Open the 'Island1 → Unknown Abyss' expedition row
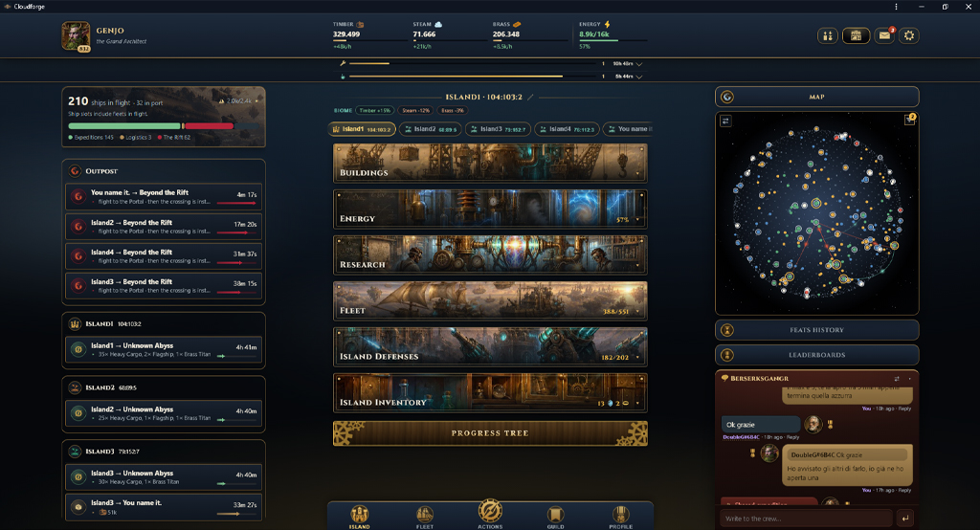Image resolution: width=980 pixels, height=530 pixels. pyautogui.click(x=164, y=350)
